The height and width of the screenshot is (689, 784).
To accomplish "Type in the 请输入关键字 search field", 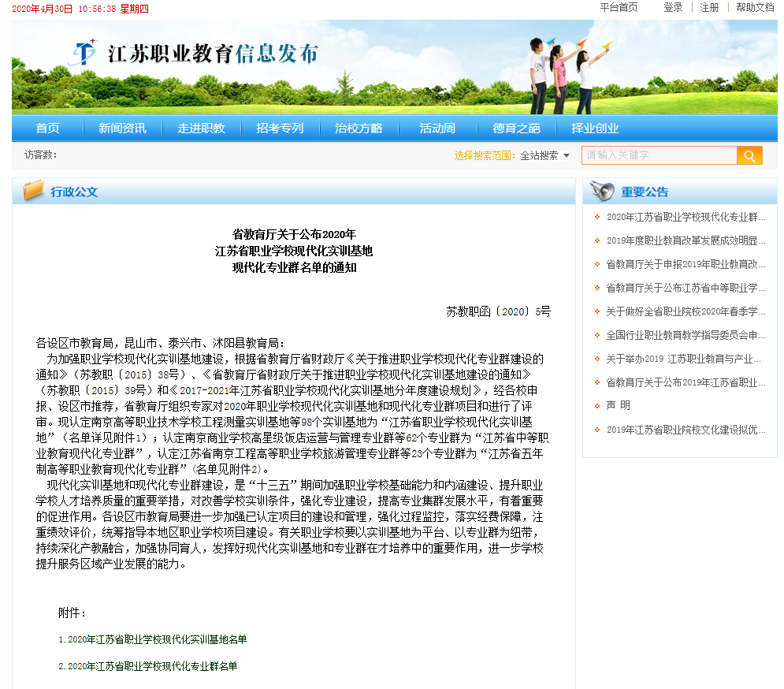I will pyautogui.click(x=659, y=155).
